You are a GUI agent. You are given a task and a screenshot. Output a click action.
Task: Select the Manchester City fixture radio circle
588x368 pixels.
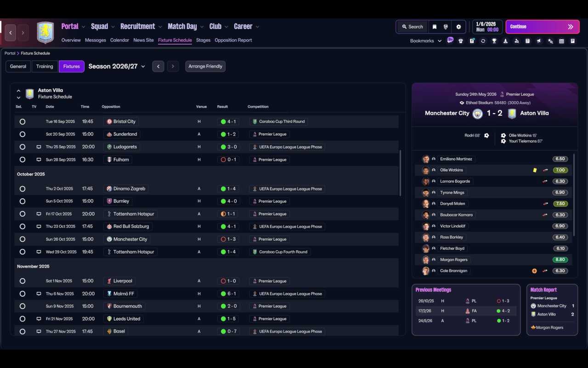coord(23,239)
